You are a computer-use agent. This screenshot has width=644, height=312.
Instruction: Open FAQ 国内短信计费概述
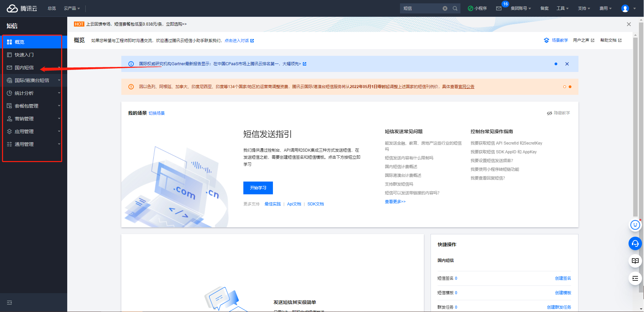401,167
